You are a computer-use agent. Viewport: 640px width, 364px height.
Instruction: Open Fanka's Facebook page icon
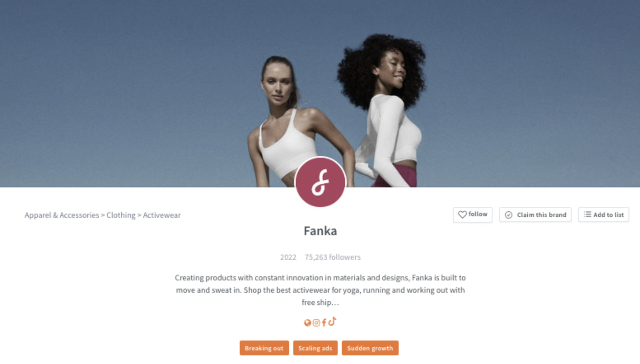click(x=324, y=322)
